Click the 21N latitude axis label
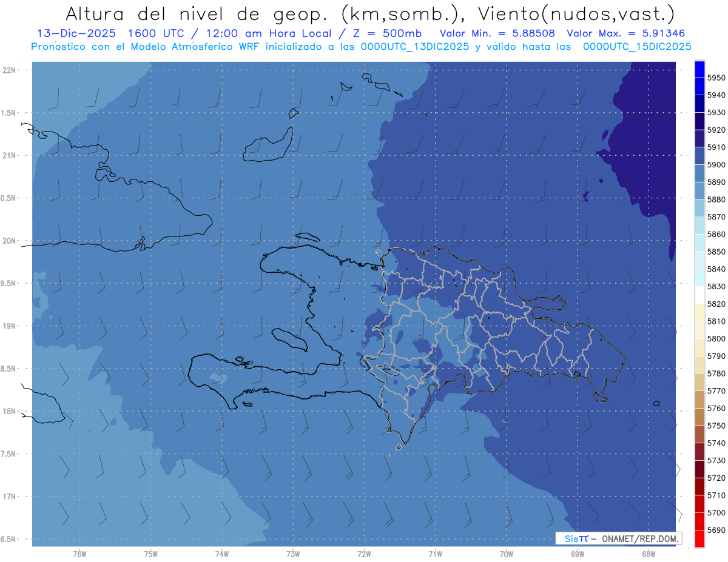The height and width of the screenshot is (562, 728). (9, 155)
